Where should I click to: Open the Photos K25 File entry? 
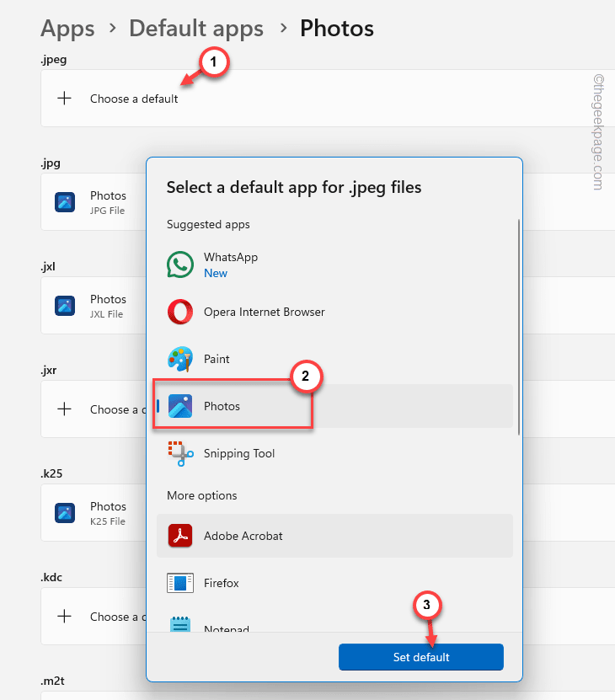pos(94,512)
